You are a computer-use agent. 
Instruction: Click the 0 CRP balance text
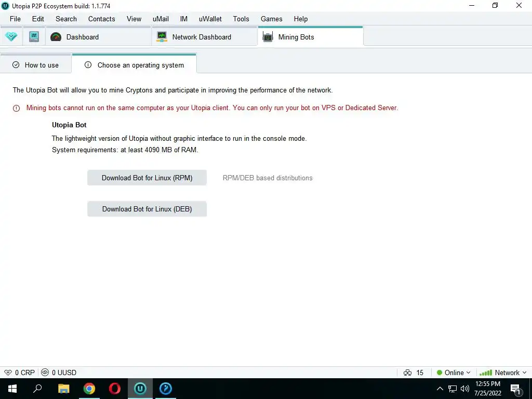pos(25,373)
